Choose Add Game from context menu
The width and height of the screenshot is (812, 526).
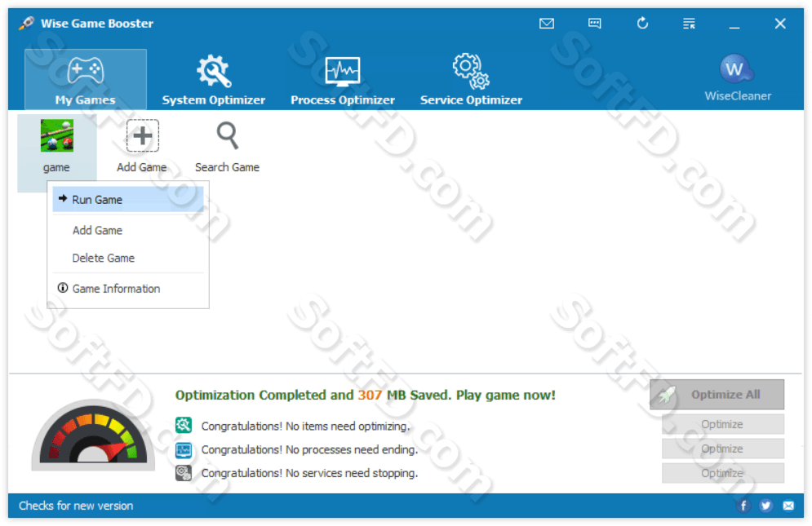tap(128, 231)
